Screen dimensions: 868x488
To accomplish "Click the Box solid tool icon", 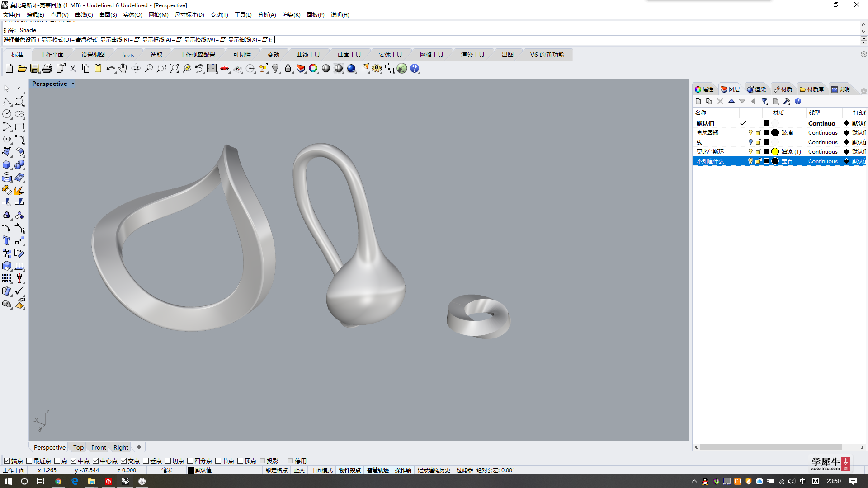I will click(x=7, y=164).
